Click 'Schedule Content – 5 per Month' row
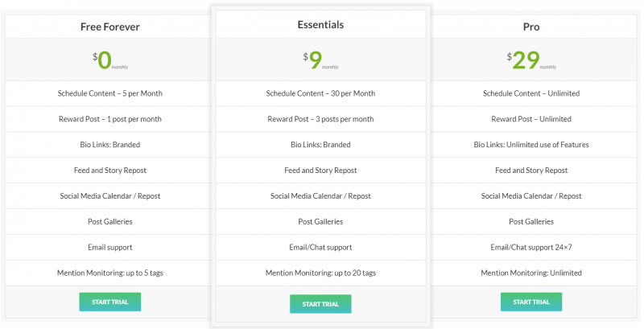Image resolution: width=644 pixels, height=329 pixels. pos(110,93)
